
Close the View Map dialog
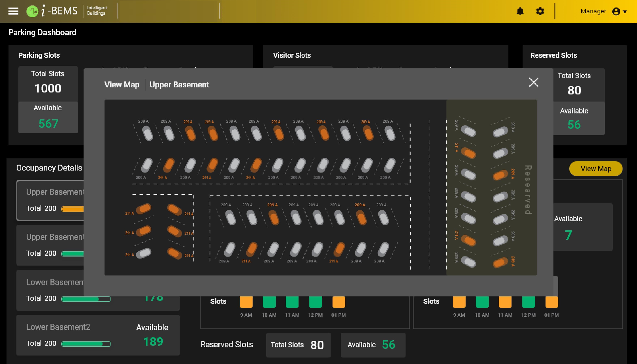point(533,82)
